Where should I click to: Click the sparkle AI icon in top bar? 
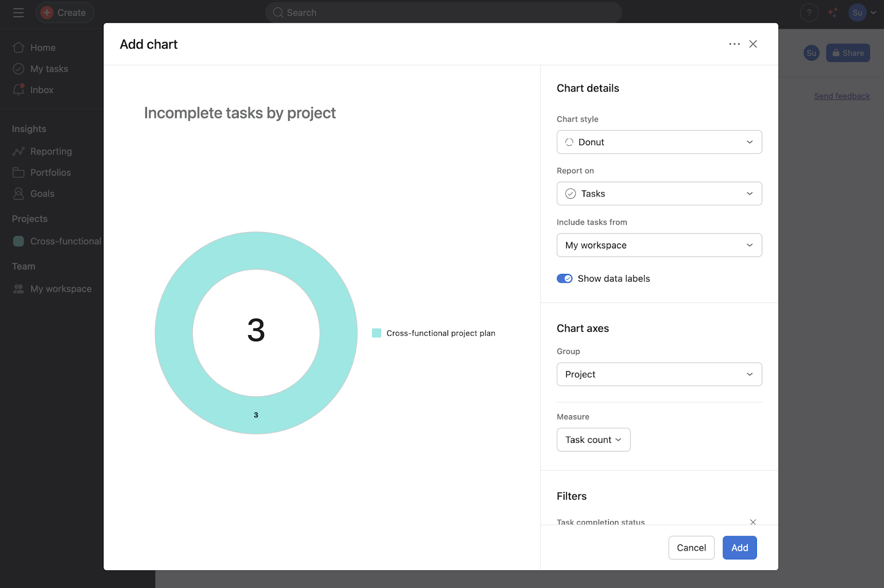tap(833, 13)
